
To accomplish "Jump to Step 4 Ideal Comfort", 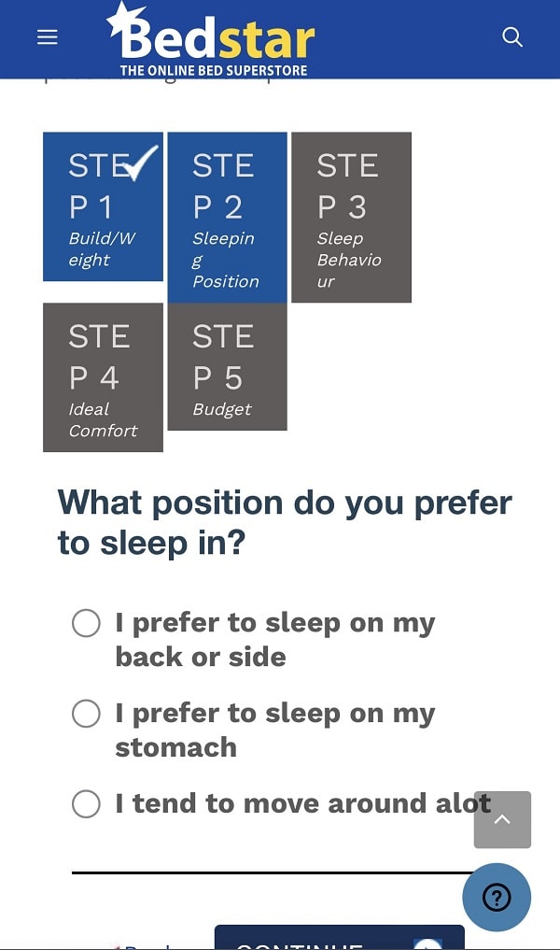I will pyautogui.click(x=103, y=377).
